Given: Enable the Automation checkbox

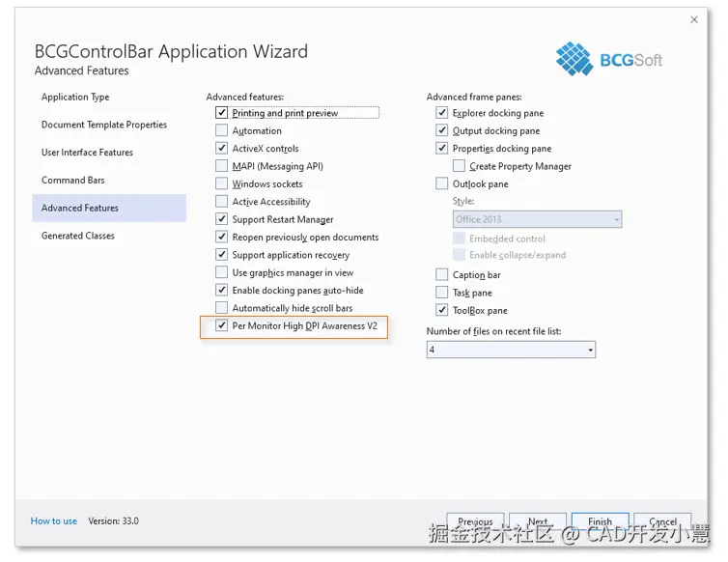Looking at the screenshot, I should point(221,130).
